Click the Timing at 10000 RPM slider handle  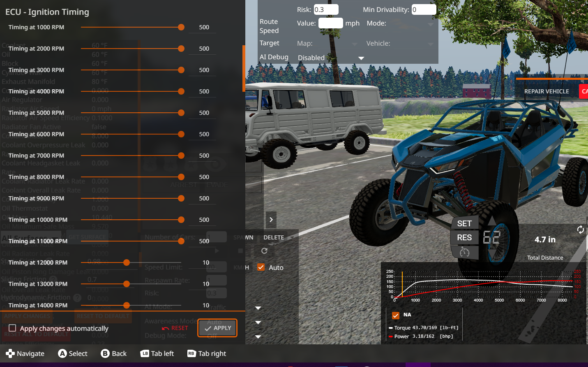point(181,220)
